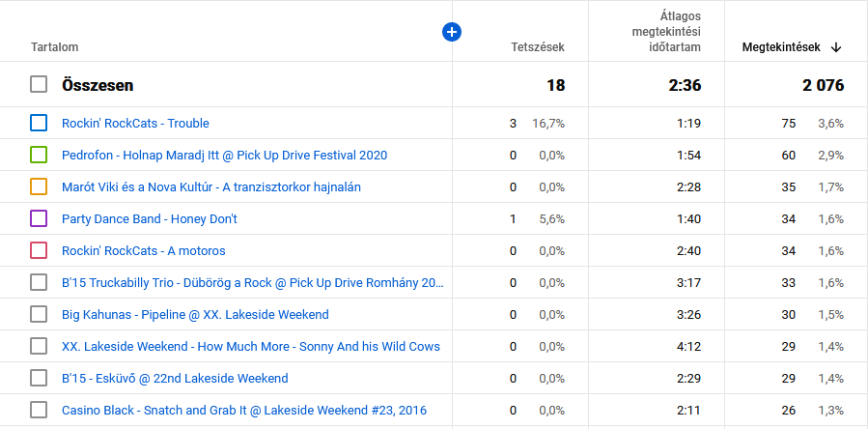Sort by the Tetszések column header
The image size is (868, 429).
pyautogui.click(x=538, y=47)
